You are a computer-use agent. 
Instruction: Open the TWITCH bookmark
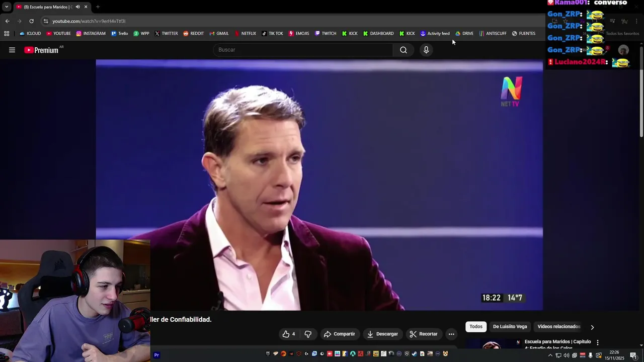click(326, 34)
